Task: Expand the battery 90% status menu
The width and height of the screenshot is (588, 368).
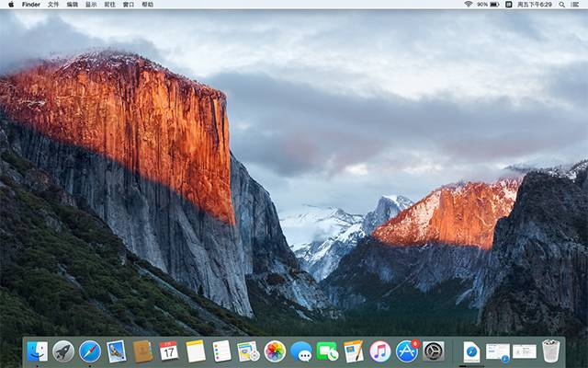Action: (x=489, y=5)
